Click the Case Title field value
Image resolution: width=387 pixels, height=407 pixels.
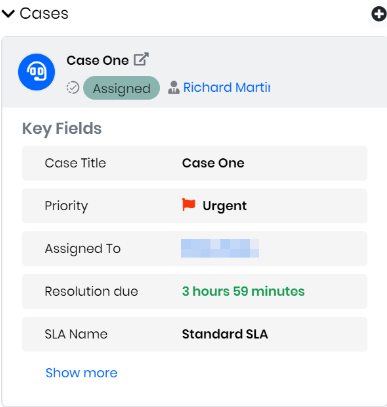point(213,163)
